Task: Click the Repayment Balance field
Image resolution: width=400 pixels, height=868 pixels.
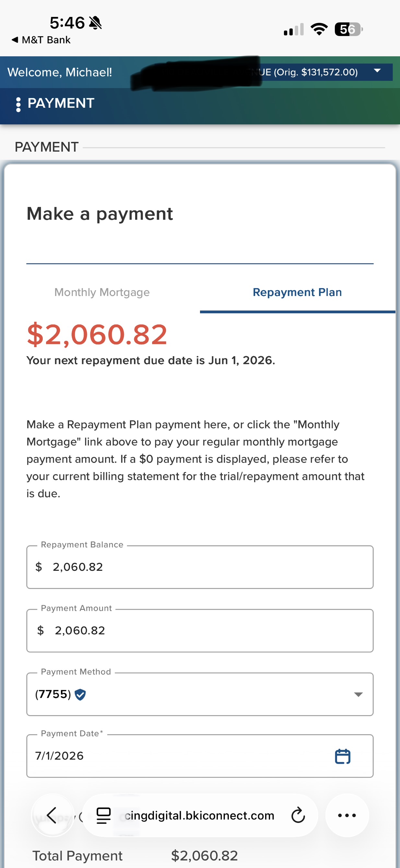Action: [x=200, y=567]
